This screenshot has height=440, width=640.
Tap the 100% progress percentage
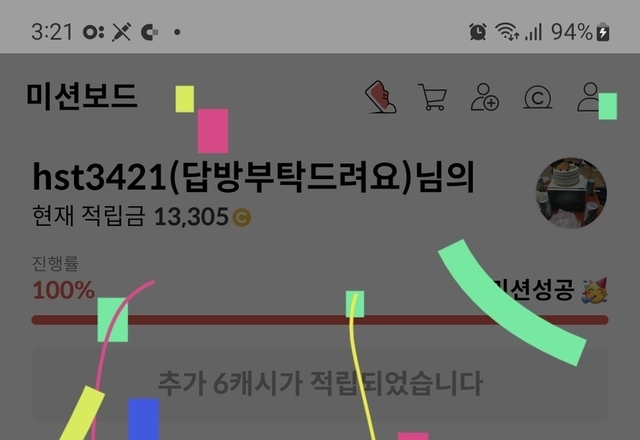[x=64, y=290]
